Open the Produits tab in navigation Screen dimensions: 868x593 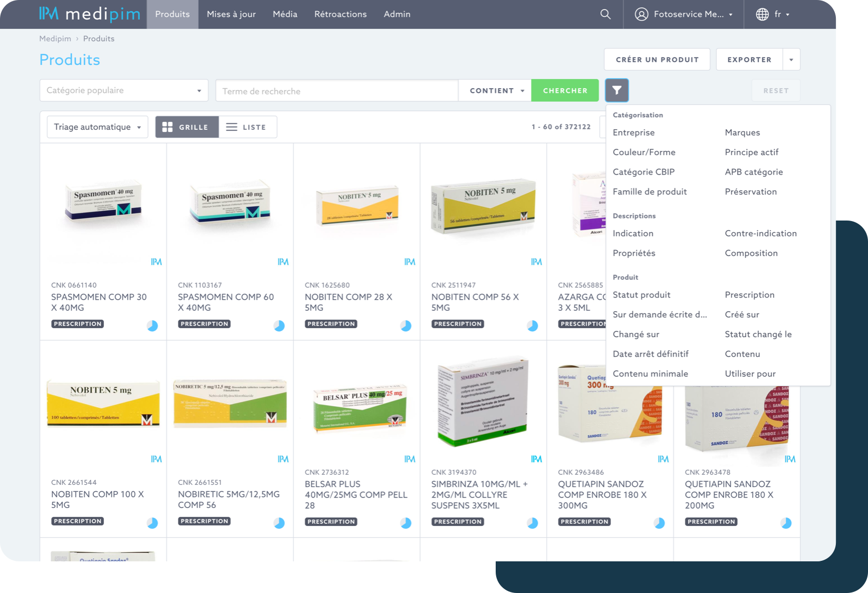point(172,14)
